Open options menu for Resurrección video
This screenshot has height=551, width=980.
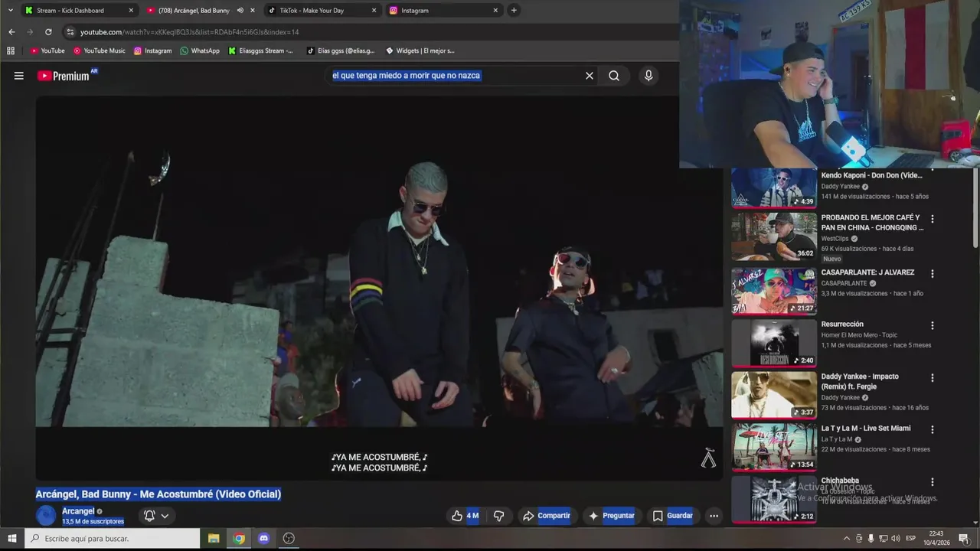tap(933, 325)
